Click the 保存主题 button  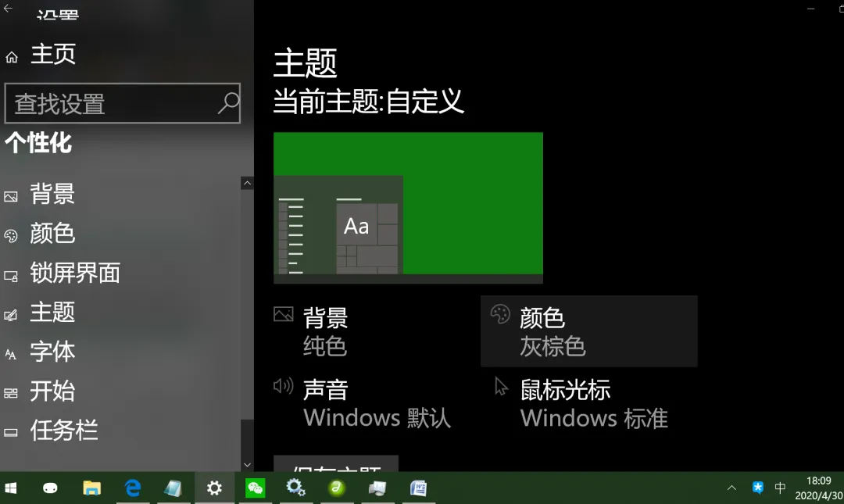click(x=336, y=465)
